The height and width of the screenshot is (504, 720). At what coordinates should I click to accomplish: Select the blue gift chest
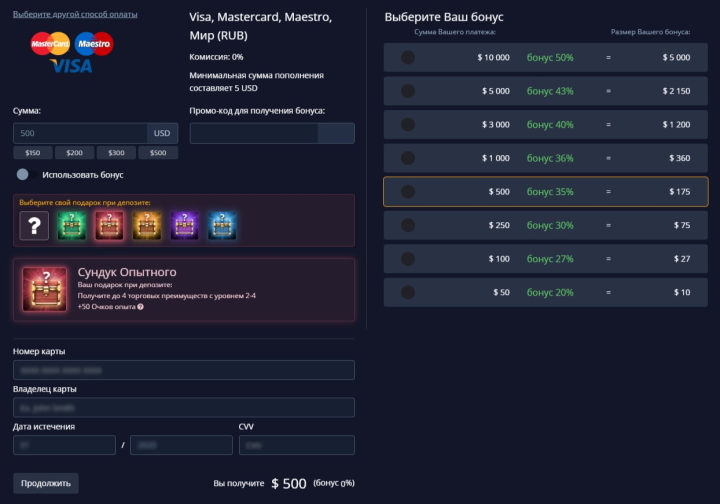coord(222,226)
